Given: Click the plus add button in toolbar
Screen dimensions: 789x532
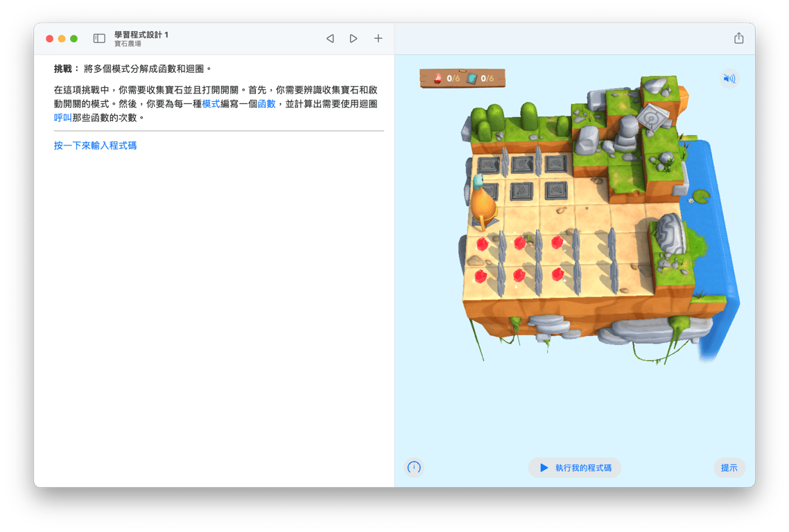Looking at the screenshot, I should [378, 38].
